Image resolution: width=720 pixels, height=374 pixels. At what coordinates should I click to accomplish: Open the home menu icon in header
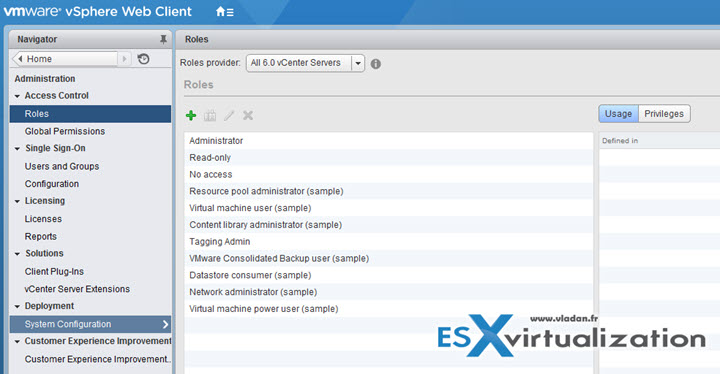click(x=225, y=12)
